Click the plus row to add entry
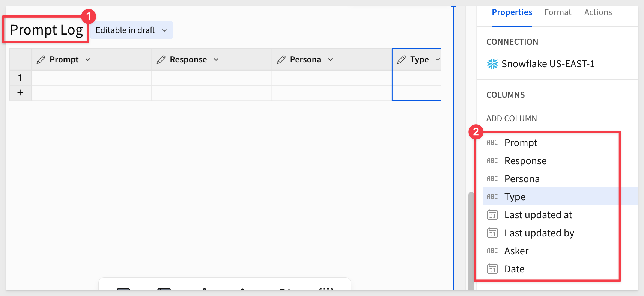 click(20, 93)
